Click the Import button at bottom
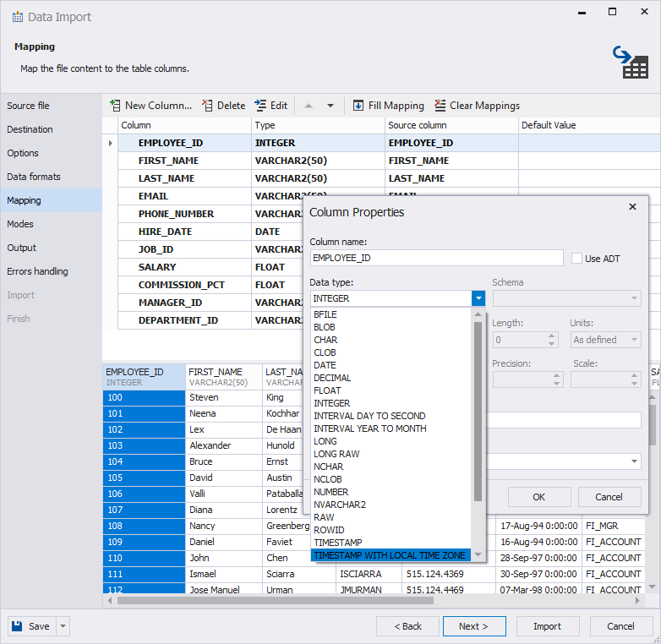Image resolution: width=661 pixels, height=644 pixels. [548, 626]
